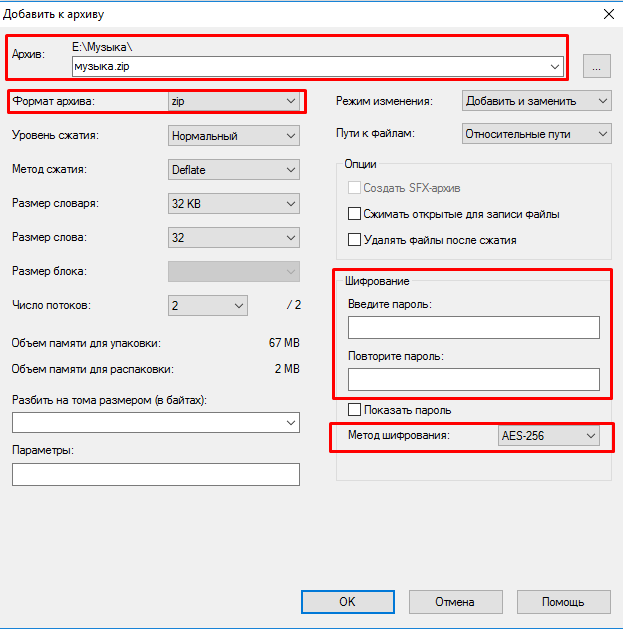Expand the compression level dropdown
The height and width of the screenshot is (629, 623).
235,136
